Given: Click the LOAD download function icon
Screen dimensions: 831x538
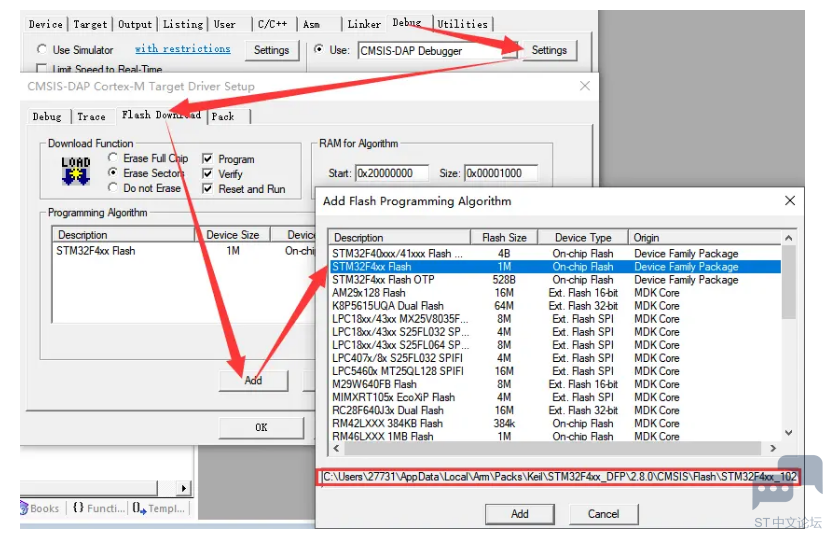Looking at the screenshot, I should 76,171.
